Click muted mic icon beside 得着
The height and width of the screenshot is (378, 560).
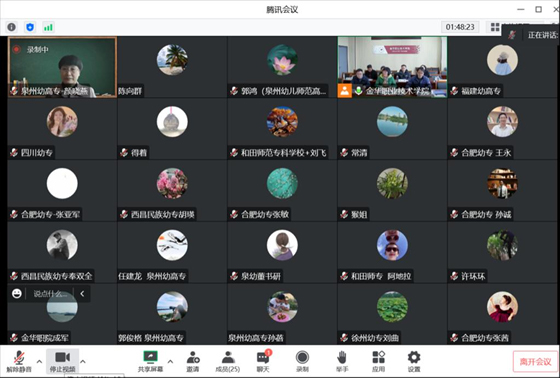[124, 153]
